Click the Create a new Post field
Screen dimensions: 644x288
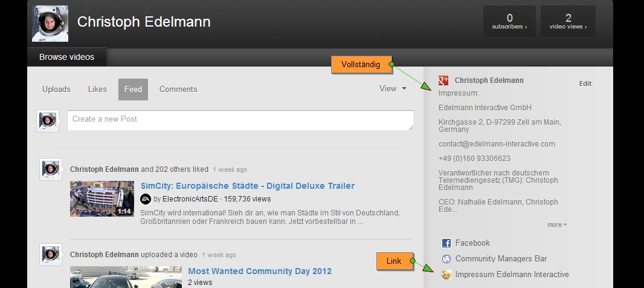point(240,120)
